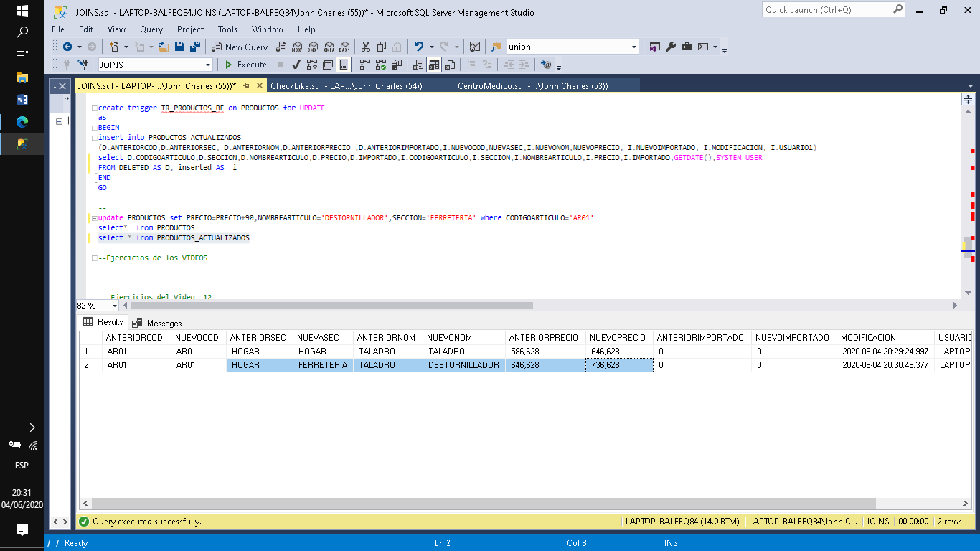980x551 pixels.
Task: Start an Analysis Services MDX query
Action: click(x=296, y=47)
